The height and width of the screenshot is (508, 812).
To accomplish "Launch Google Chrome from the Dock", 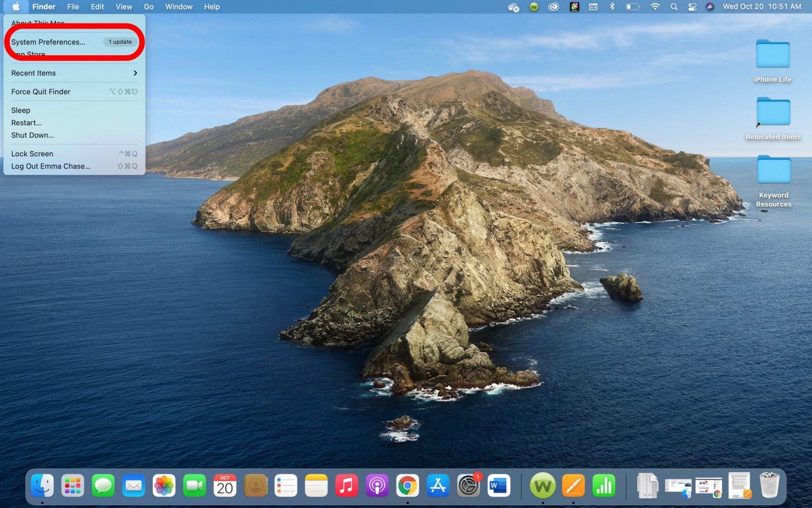I will click(x=407, y=485).
